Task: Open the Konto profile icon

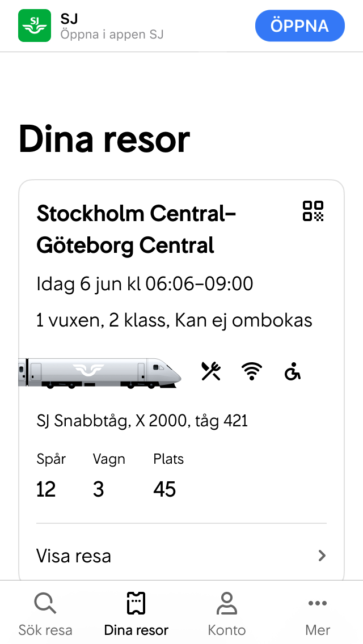Action: click(x=227, y=603)
